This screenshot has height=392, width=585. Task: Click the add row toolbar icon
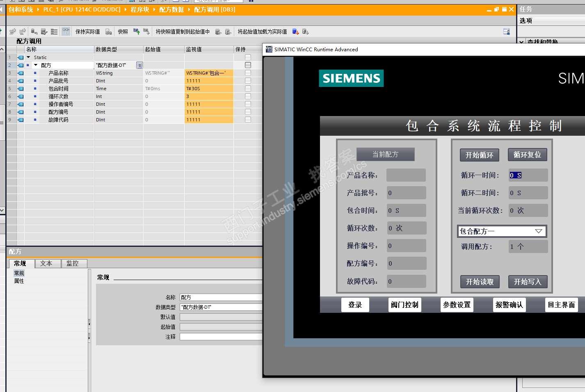point(23,32)
